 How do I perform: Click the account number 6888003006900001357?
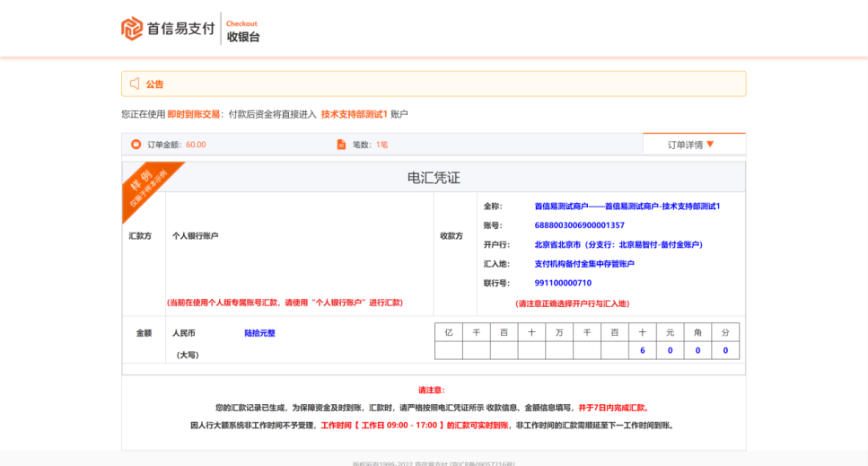pos(579,225)
